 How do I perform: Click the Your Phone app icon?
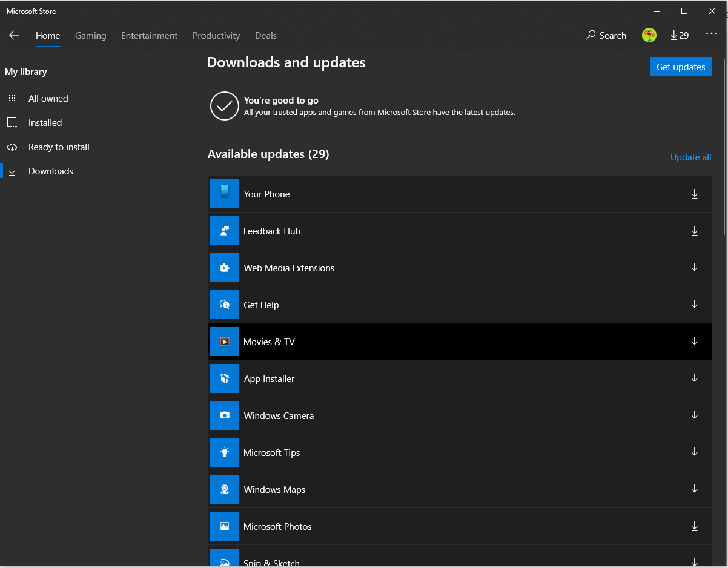pyautogui.click(x=225, y=194)
